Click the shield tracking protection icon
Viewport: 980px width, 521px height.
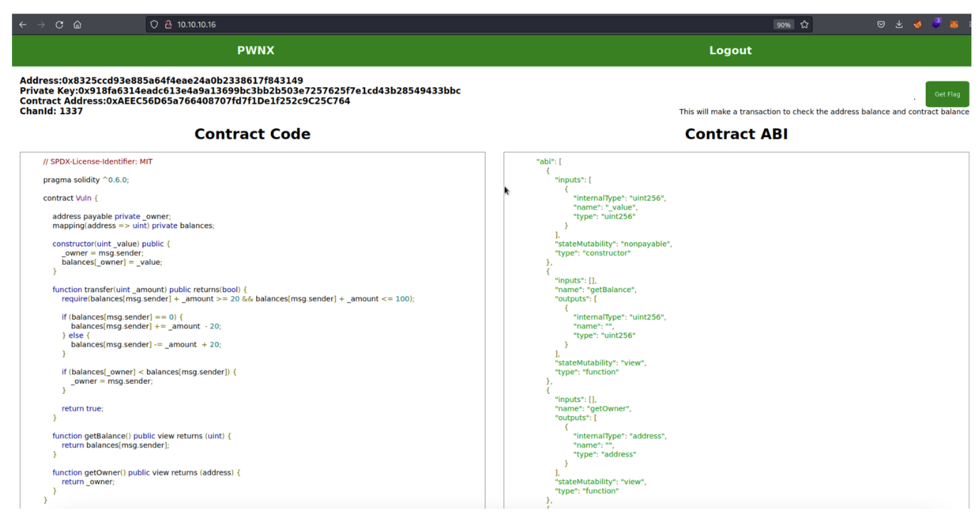(x=154, y=24)
